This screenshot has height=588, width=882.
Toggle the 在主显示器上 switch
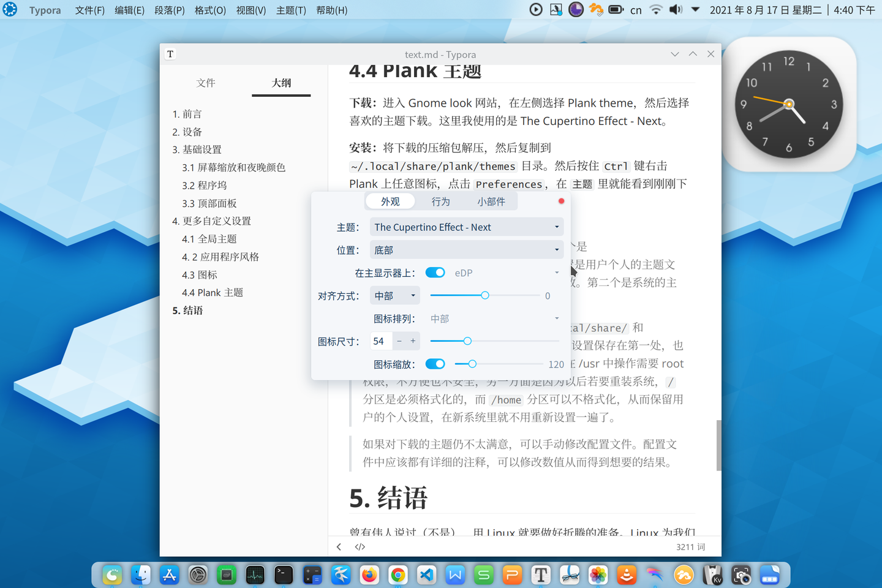click(x=435, y=273)
